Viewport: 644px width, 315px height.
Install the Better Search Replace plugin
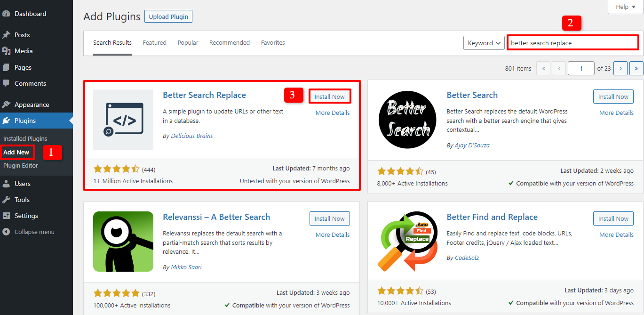[330, 96]
